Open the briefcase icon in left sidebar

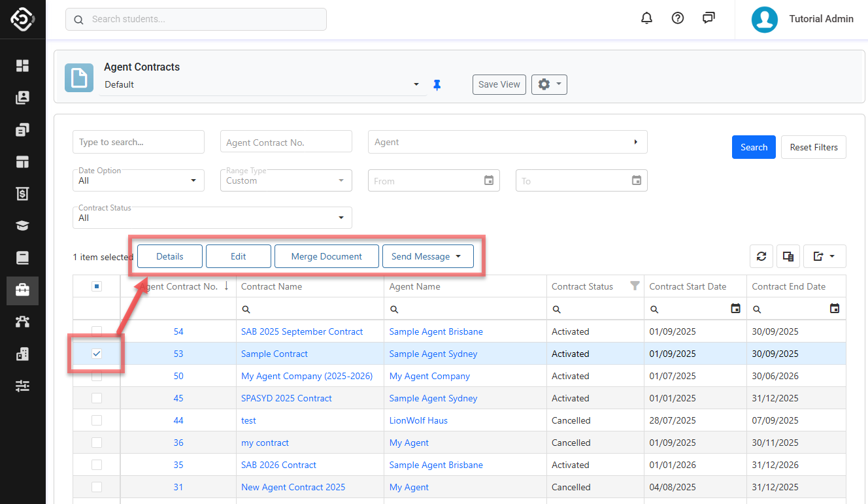[22, 290]
